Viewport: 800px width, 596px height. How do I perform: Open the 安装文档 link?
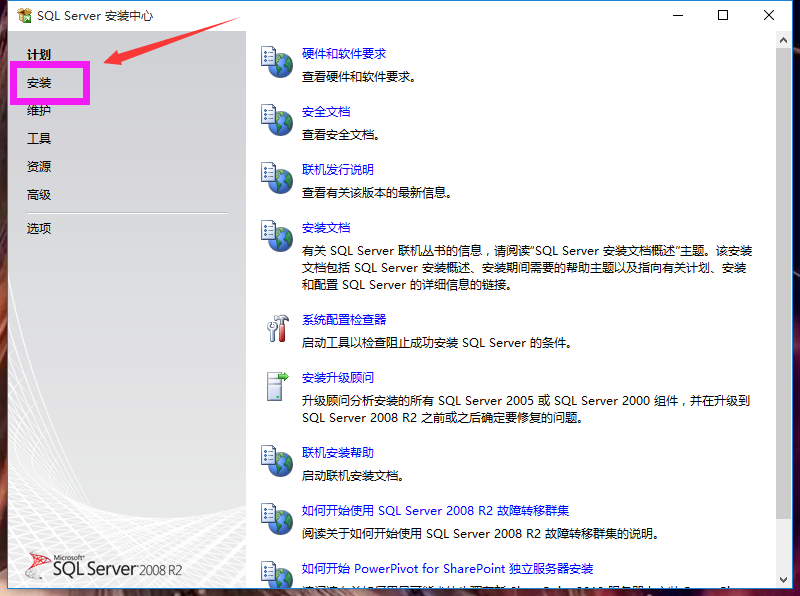[326, 228]
